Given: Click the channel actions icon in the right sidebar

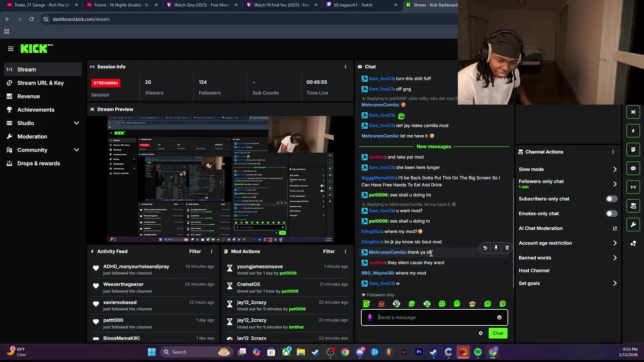Looking at the screenshot, I should point(633,206).
